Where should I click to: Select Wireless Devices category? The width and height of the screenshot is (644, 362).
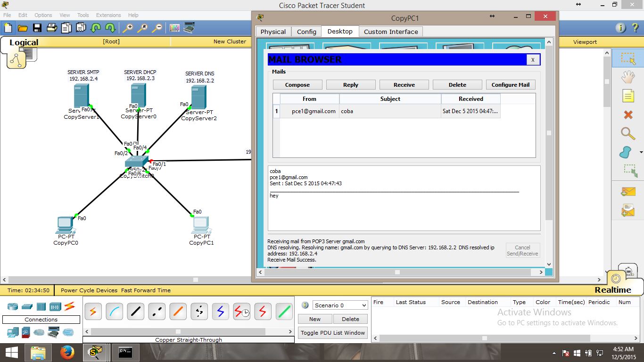coord(56,306)
